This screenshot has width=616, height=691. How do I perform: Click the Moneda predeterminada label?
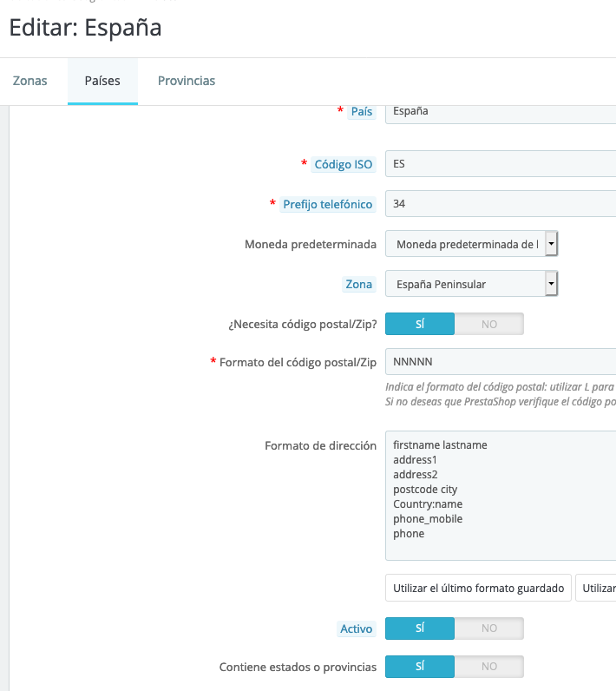tap(311, 244)
